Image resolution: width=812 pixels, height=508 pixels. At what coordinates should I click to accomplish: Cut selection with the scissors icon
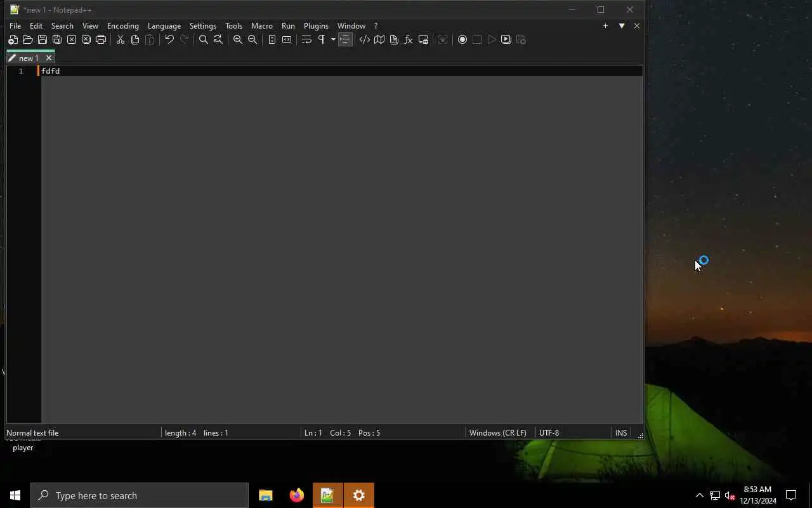click(x=120, y=39)
